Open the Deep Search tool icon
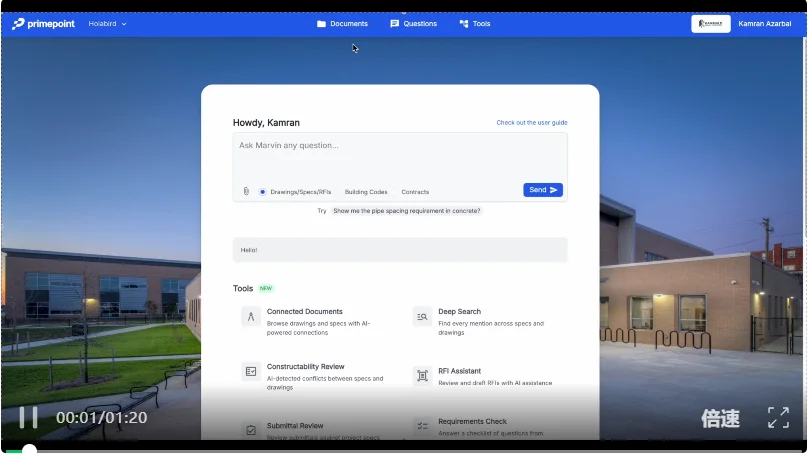The width and height of the screenshot is (808, 455). (422, 317)
